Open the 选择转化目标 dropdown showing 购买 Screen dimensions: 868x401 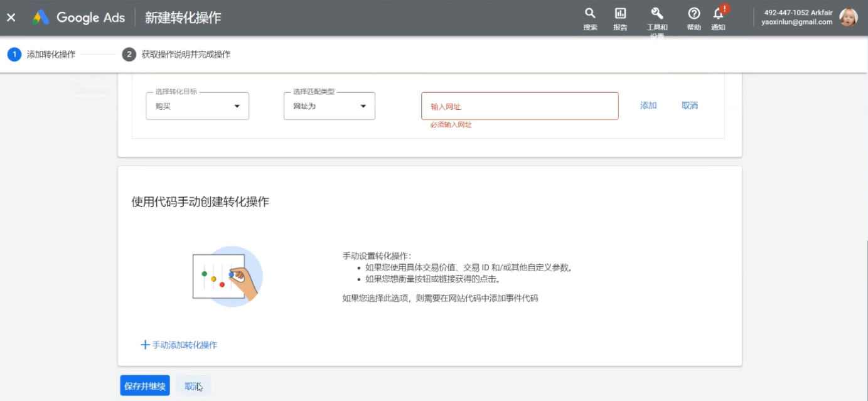click(x=196, y=105)
